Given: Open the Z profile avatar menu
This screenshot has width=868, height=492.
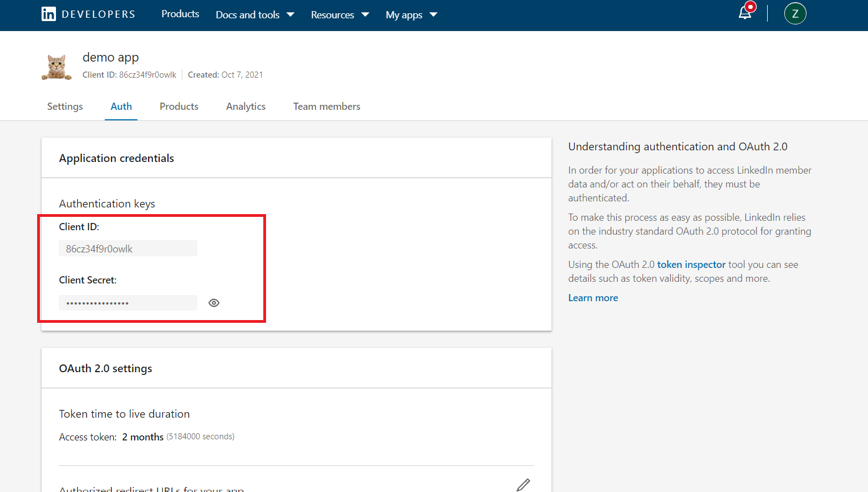Looking at the screenshot, I should pos(795,14).
